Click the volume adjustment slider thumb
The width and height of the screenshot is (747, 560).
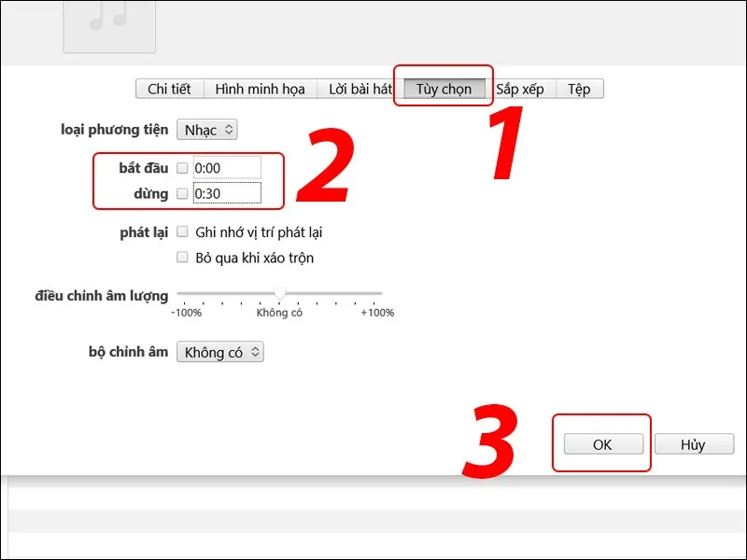(x=279, y=295)
